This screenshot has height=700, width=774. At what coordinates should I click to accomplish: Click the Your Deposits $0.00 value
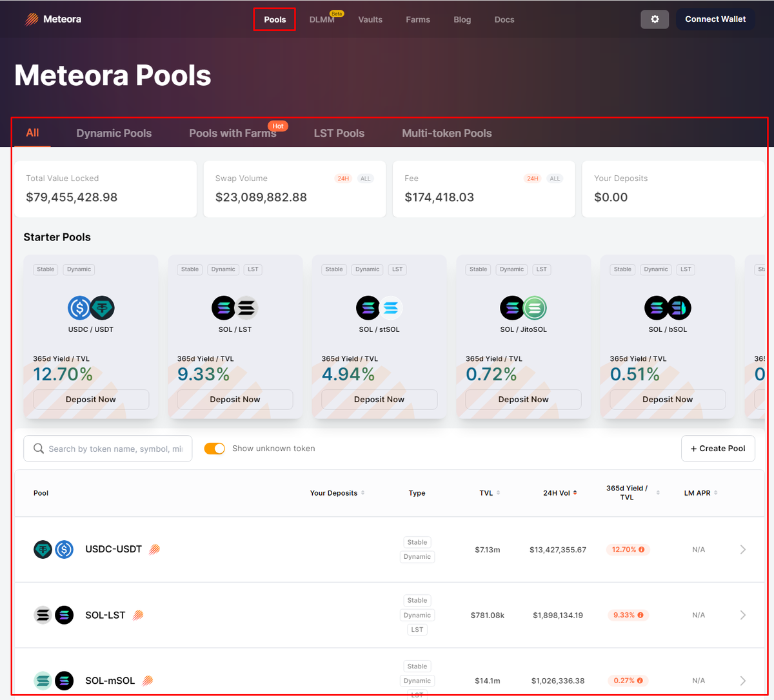click(611, 197)
